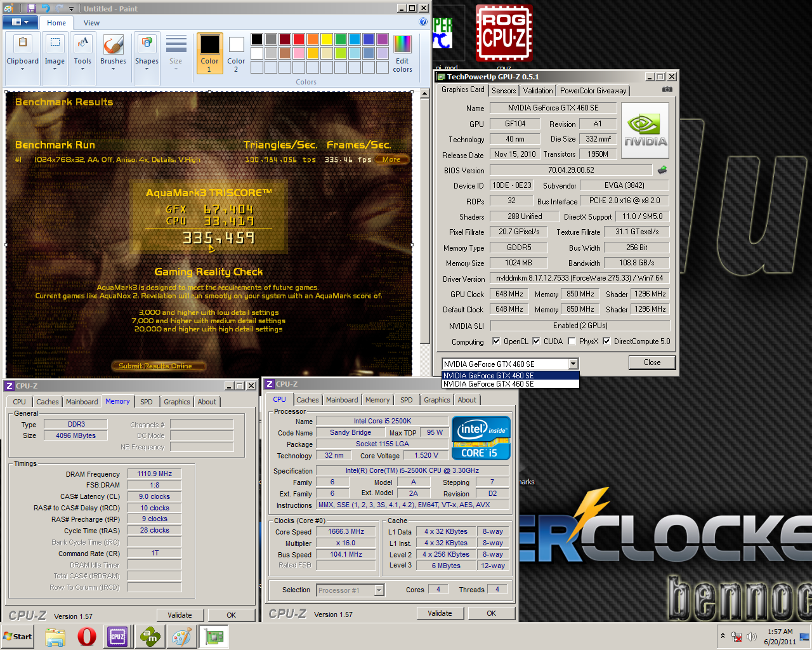Expand the Image group dropdown
This screenshot has height=650, width=812.
point(55,58)
